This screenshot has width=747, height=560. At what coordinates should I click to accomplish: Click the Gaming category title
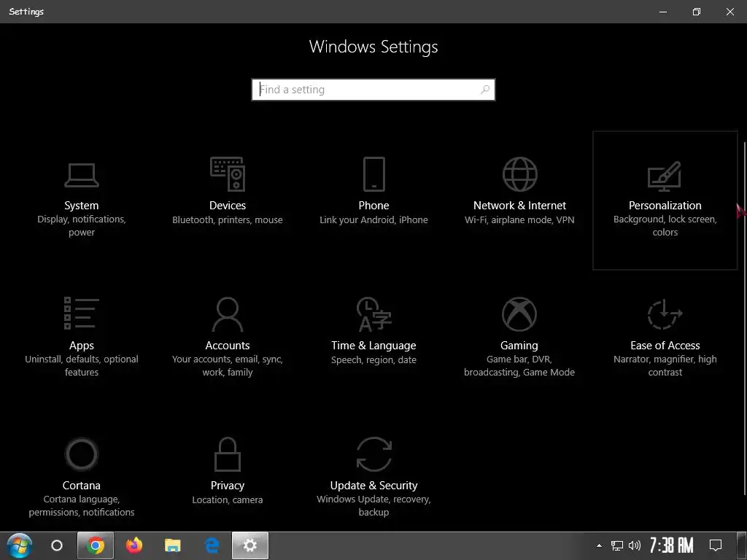pyautogui.click(x=519, y=345)
